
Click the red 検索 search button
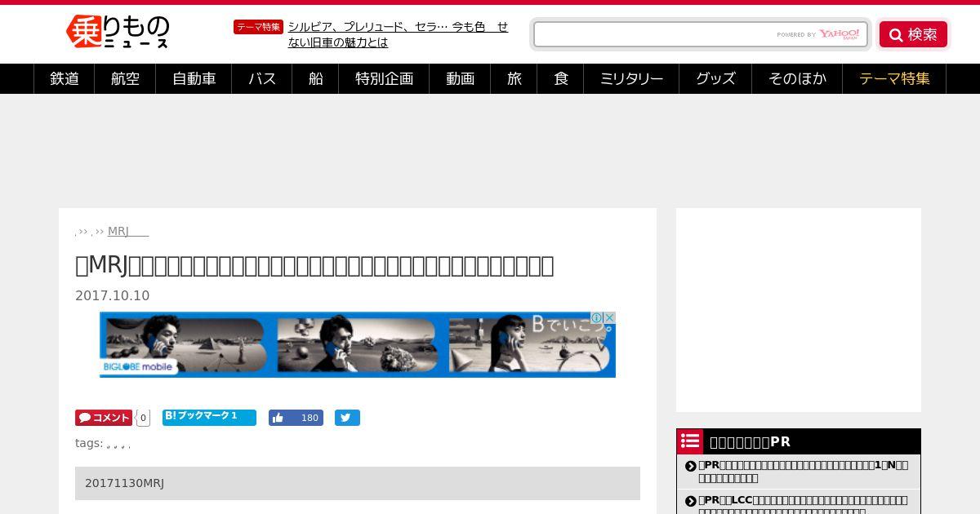tap(913, 34)
